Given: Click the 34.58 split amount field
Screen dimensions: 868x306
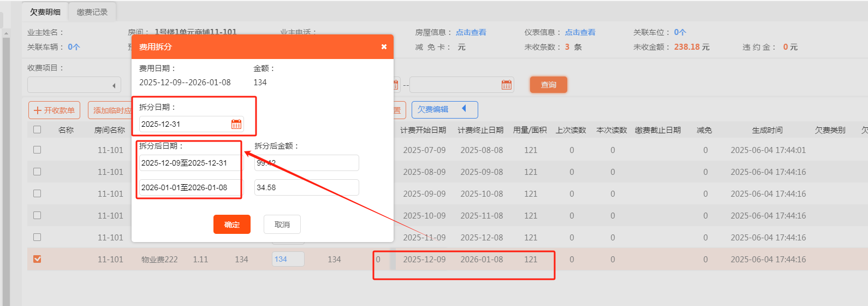Looking at the screenshot, I should tap(306, 187).
